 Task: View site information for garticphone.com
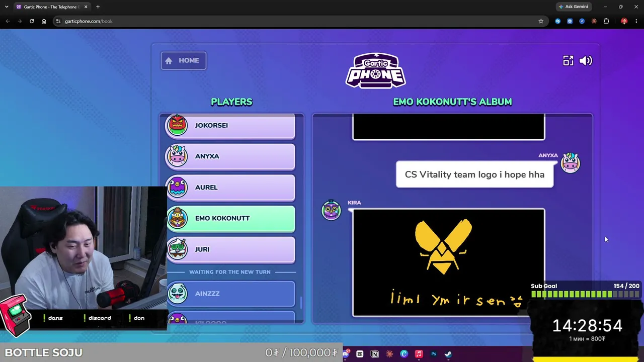(x=58, y=21)
